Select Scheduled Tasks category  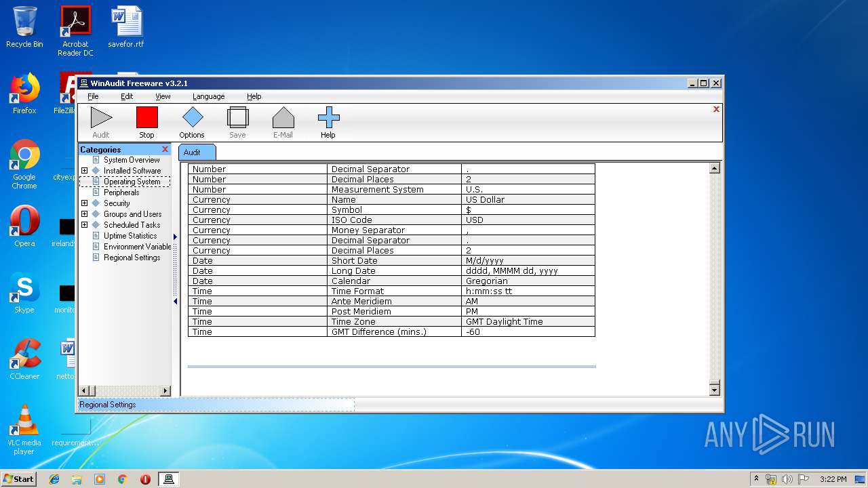tap(132, 225)
